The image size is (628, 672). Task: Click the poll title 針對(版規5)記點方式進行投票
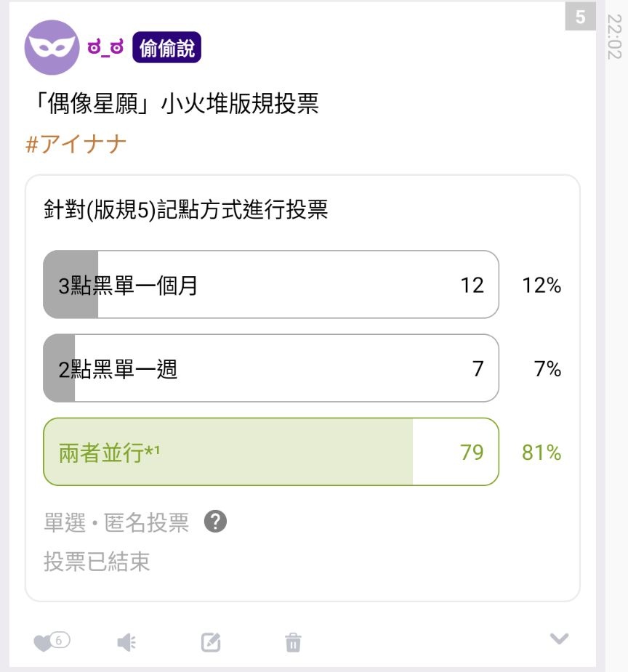click(185, 209)
